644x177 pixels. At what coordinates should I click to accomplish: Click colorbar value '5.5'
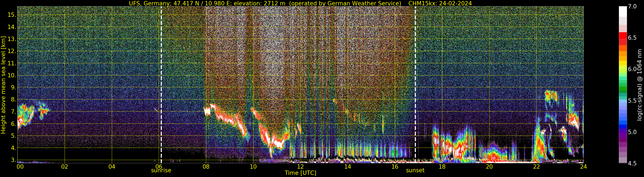click(x=632, y=101)
